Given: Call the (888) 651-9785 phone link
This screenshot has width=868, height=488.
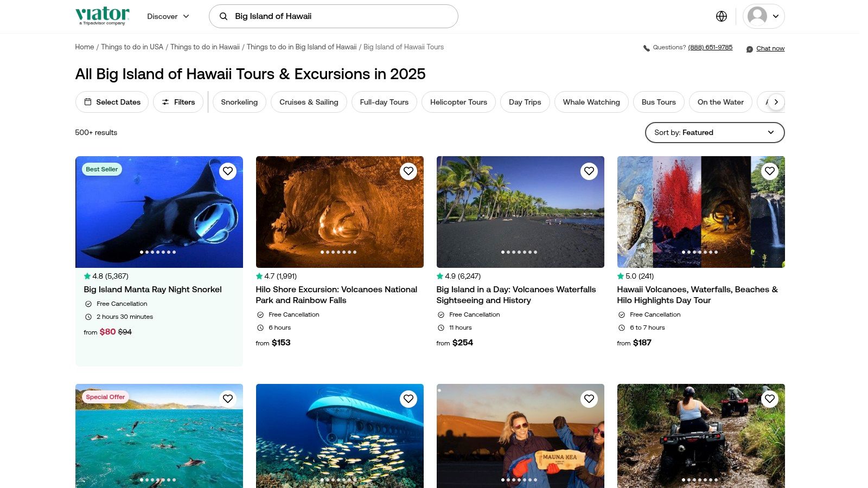Looking at the screenshot, I should (x=710, y=48).
